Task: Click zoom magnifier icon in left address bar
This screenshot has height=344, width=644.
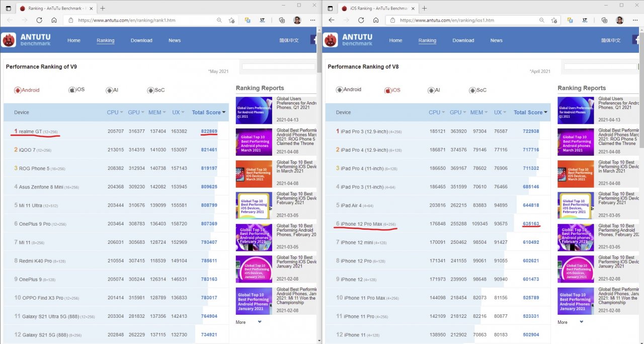Action: pos(219,20)
